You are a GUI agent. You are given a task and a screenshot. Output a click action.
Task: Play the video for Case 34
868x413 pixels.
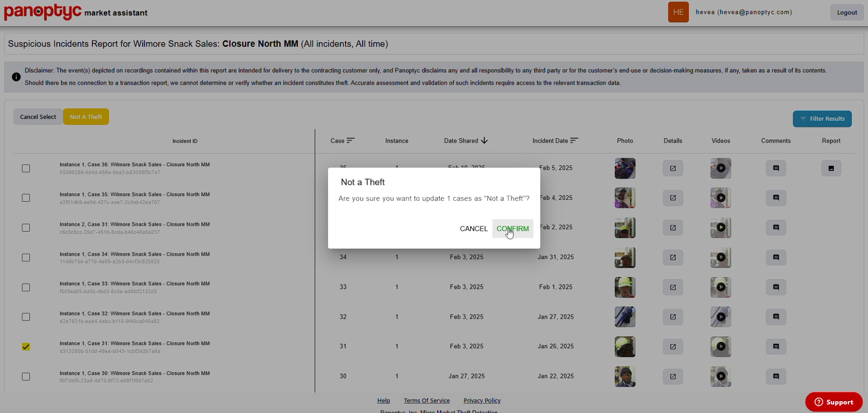pyautogui.click(x=721, y=258)
